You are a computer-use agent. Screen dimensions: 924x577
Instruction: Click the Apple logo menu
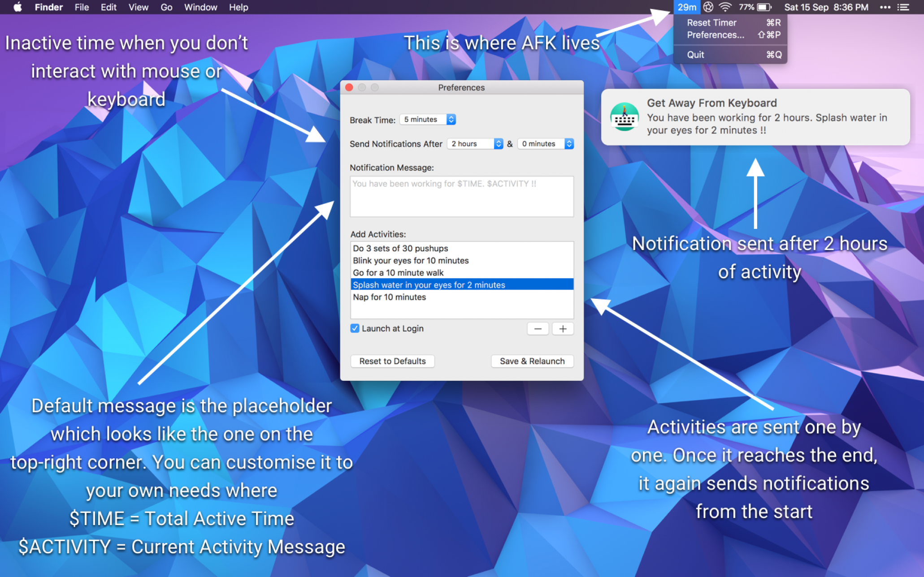(17, 7)
